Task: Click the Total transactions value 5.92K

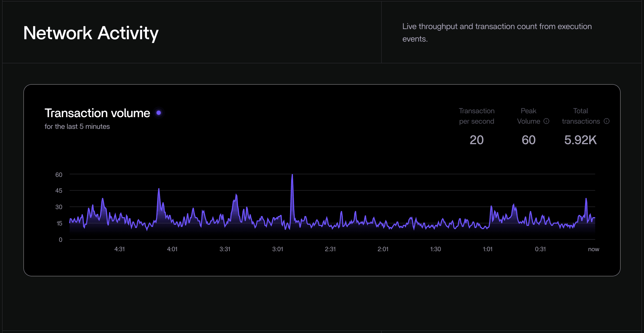Action: [580, 140]
